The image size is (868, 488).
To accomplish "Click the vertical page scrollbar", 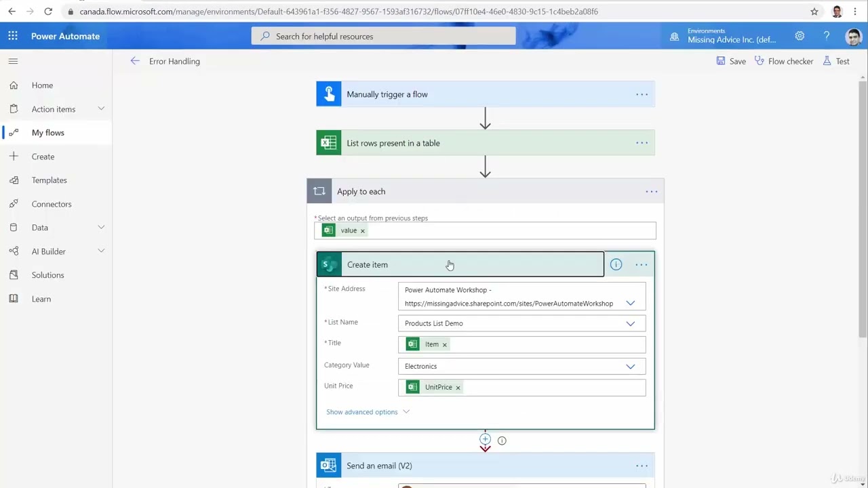I will pyautogui.click(x=863, y=208).
